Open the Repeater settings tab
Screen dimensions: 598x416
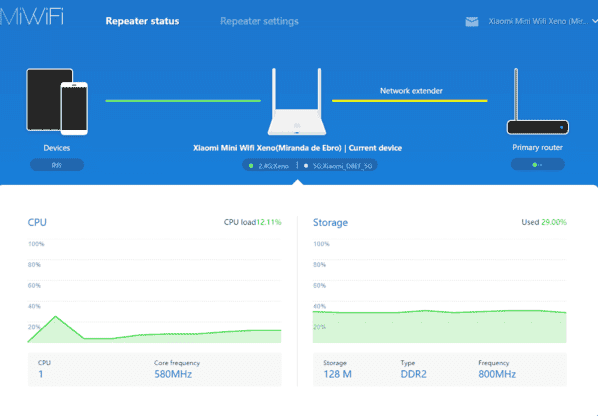tap(259, 21)
